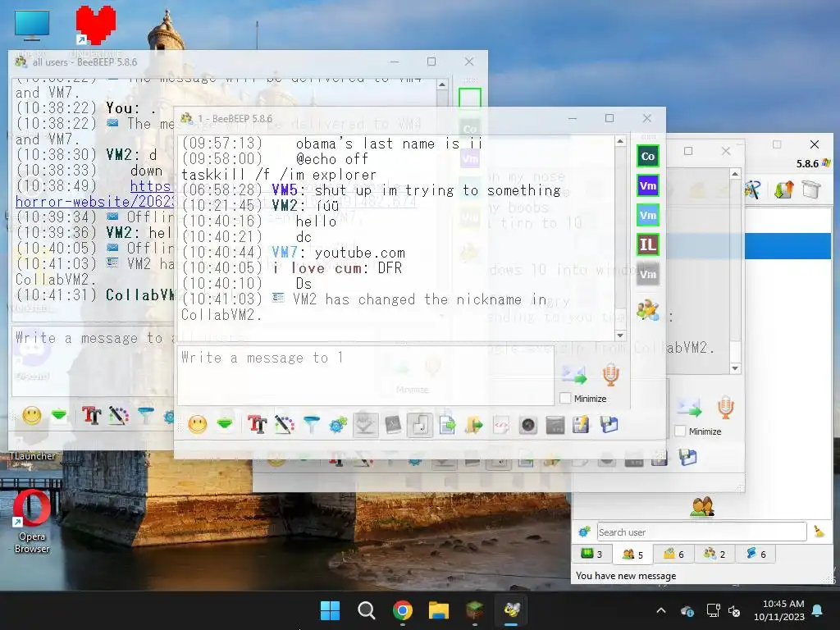Click green down-arrow in all users window toolbar

point(59,414)
